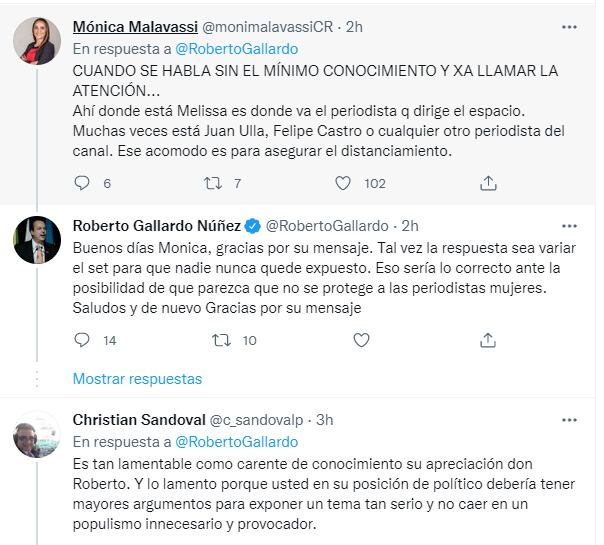
Task: Open more options on Christian Sandoval's tweet
Action: tap(569, 420)
